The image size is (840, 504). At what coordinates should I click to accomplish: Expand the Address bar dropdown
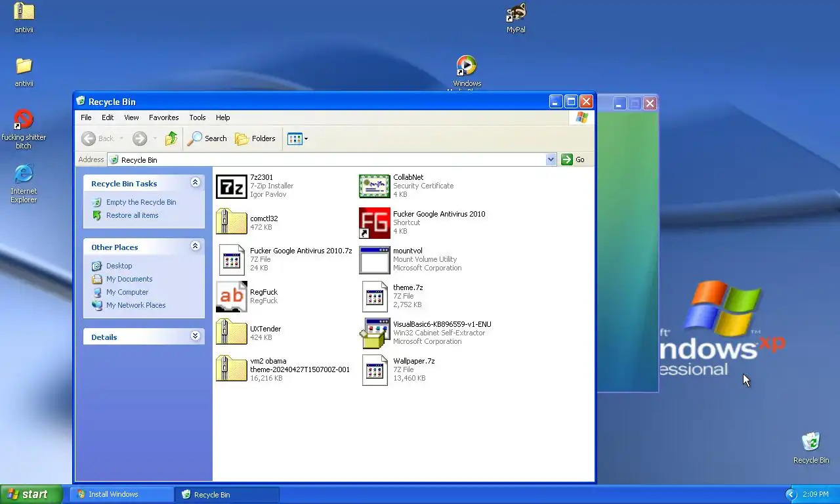[551, 159]
